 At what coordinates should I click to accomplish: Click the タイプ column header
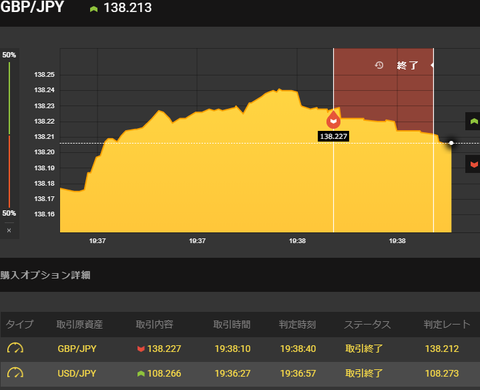point(20,324)
